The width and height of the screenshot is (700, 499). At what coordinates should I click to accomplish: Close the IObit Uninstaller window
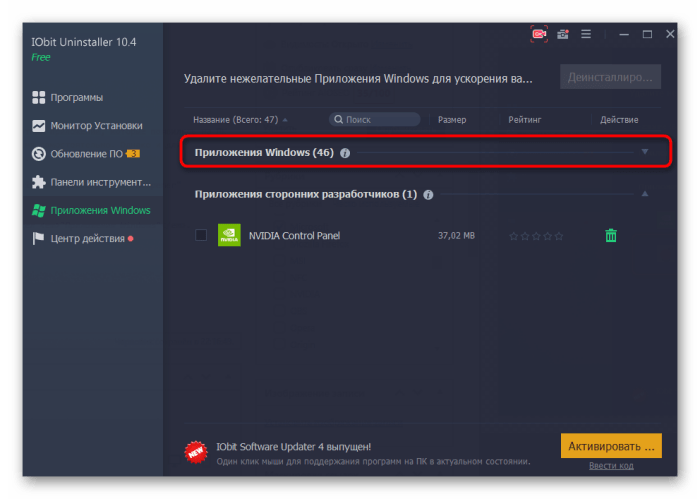(670, 34)
